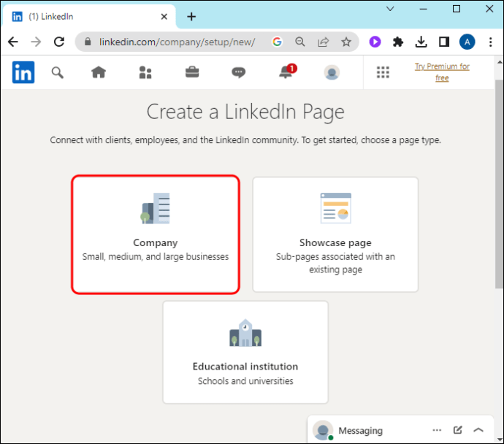Click the address bar URL
The image size is (504, 444).
point(177,42)
